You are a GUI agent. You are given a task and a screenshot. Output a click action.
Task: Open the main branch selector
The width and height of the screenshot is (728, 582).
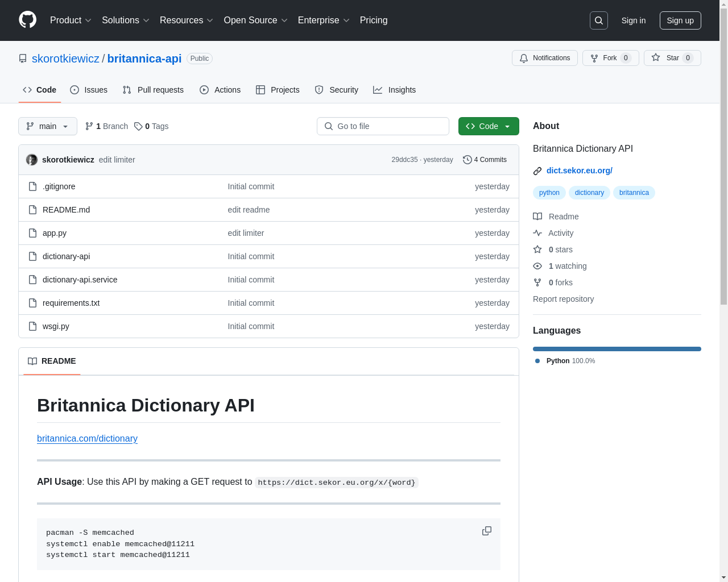click(x=48, y=126)
